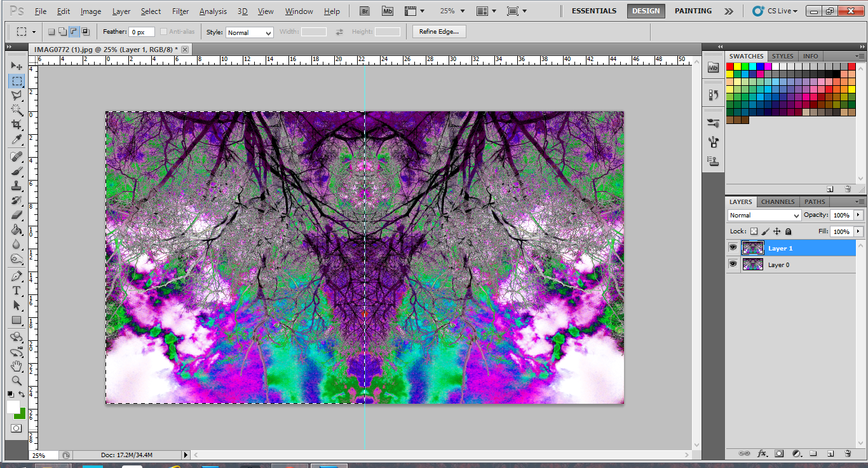Launch Adobe Bridge from application bar
This screenshot has width=868, height=468.
pyautogui.click(x=364, y=11)
